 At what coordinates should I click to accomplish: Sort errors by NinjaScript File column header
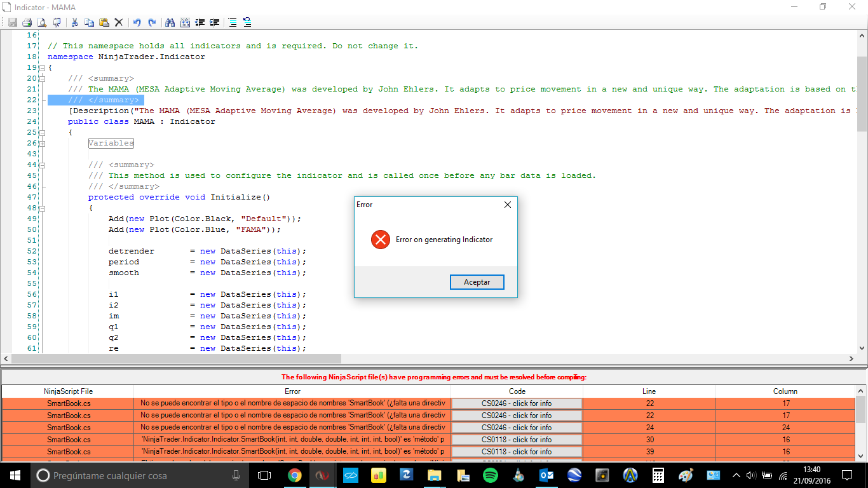[68, 391]
